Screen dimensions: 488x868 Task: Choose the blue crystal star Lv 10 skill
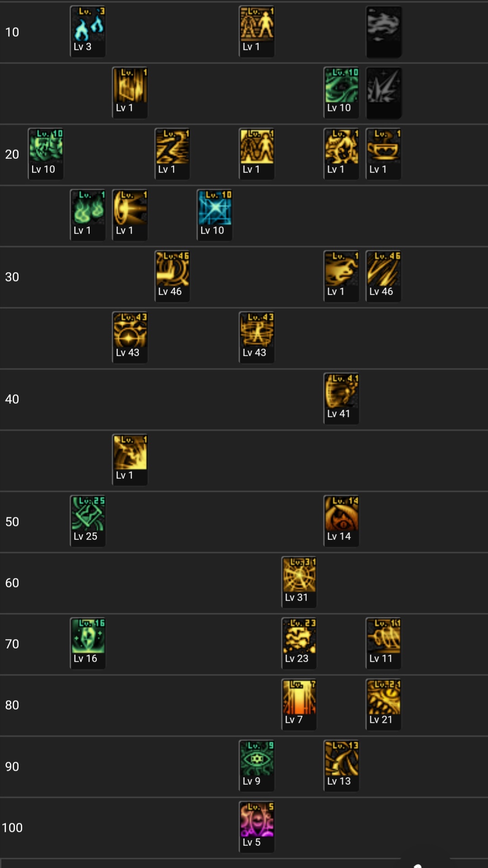(x=214, y=215)
